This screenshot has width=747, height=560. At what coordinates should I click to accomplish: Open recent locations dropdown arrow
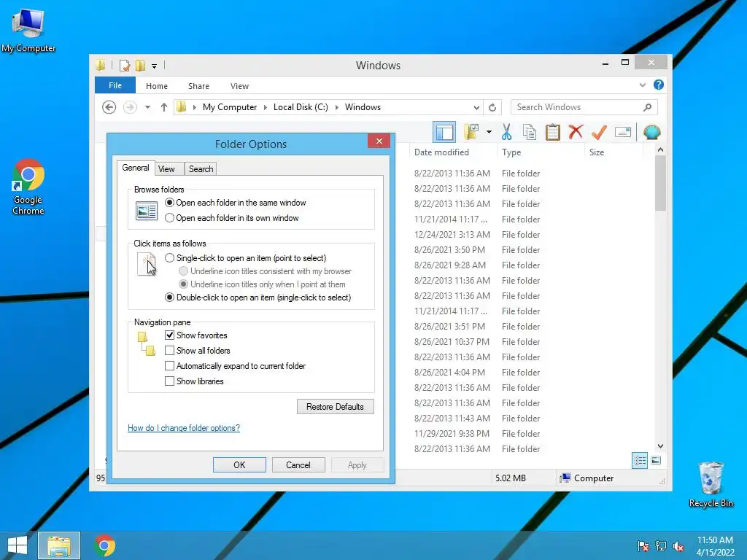point(147,107)
